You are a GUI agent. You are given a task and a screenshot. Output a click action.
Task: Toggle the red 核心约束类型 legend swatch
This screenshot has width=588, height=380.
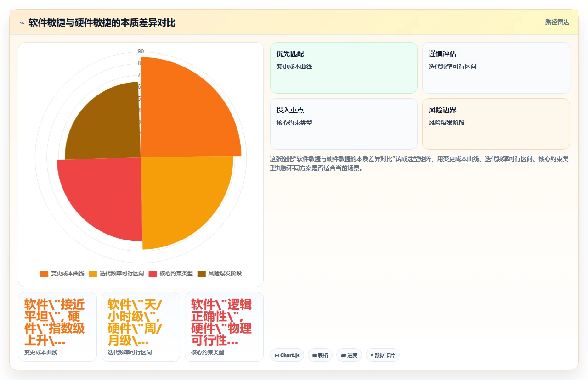coord(153,274)
